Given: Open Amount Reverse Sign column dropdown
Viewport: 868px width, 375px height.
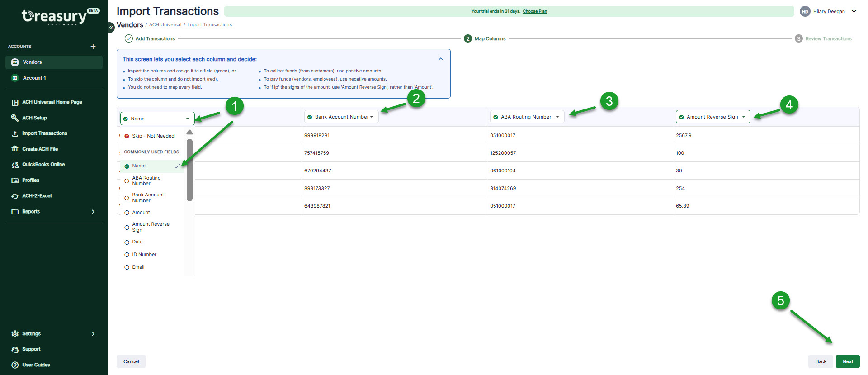Looking at the screenshot, I should point(713,117).
